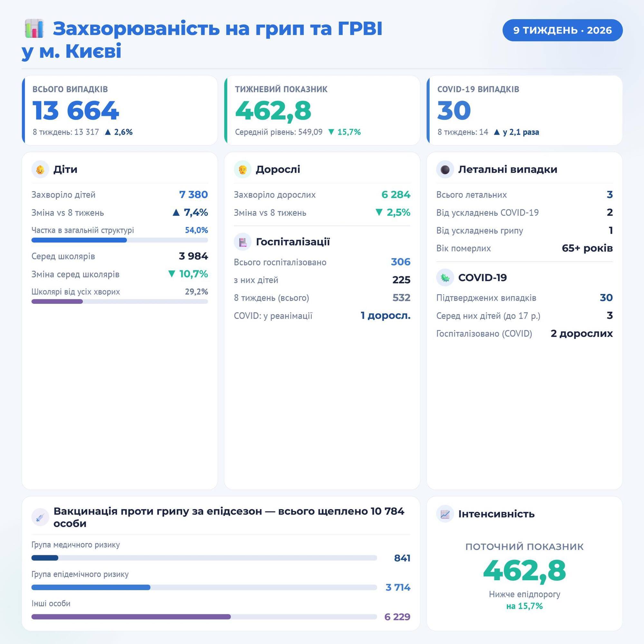Select the Школярі від усіх хворих purple bar
The image size is (644, 644).
(x=119, y=301)
